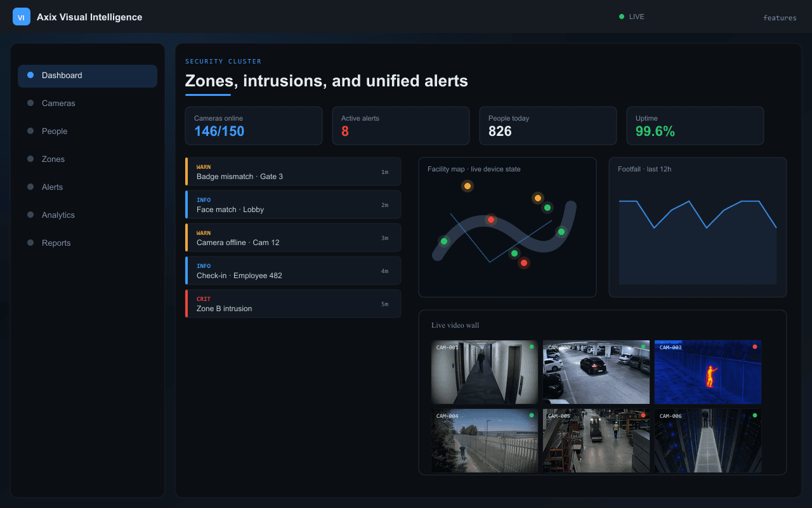Image resolution: width=812 pixels, height=508 pixels.
Task: Click the VI app logo icon
Action: click(22, 17)
